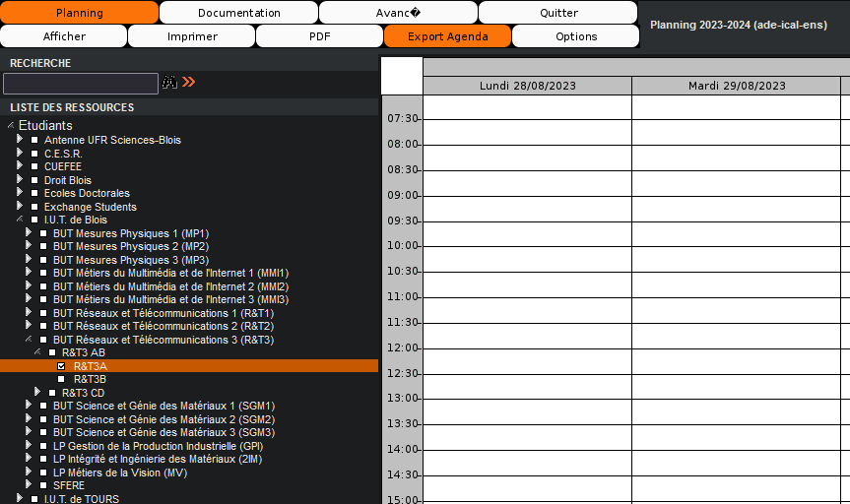This screenshot has width=850, height=504.
Task: Expand the SFERE node
Action: tap(29, 484)
